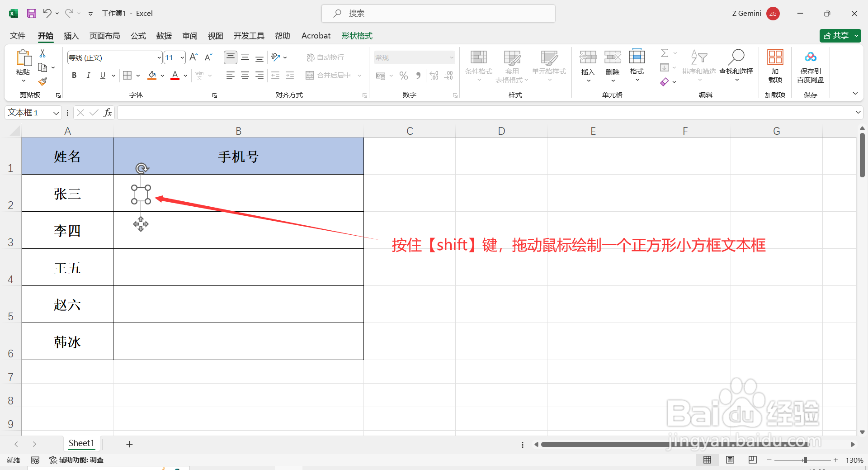The height and width of the screenshot is (470, 868).
Task: Click inside the formula bar
Action: click(x=316, y=112)
